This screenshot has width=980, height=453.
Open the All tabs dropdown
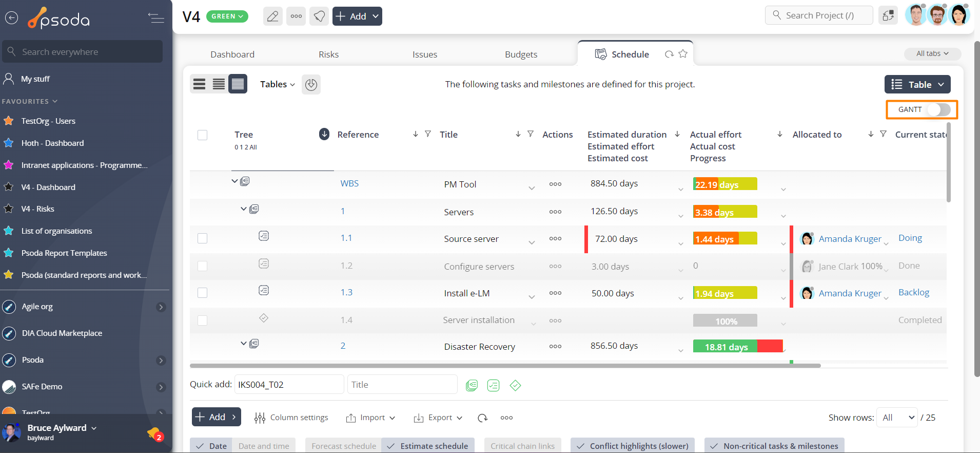pyautogui.click(x=932, y=53)
